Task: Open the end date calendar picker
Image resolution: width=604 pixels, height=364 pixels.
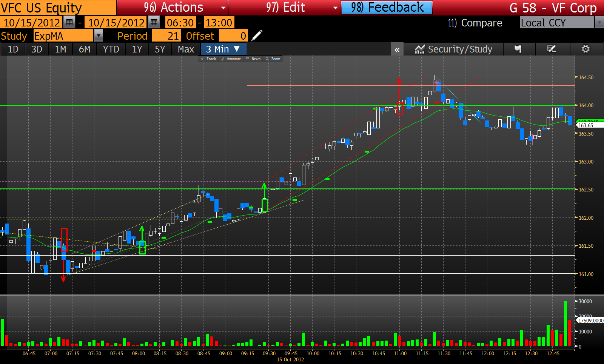Action: pos(154,23)
